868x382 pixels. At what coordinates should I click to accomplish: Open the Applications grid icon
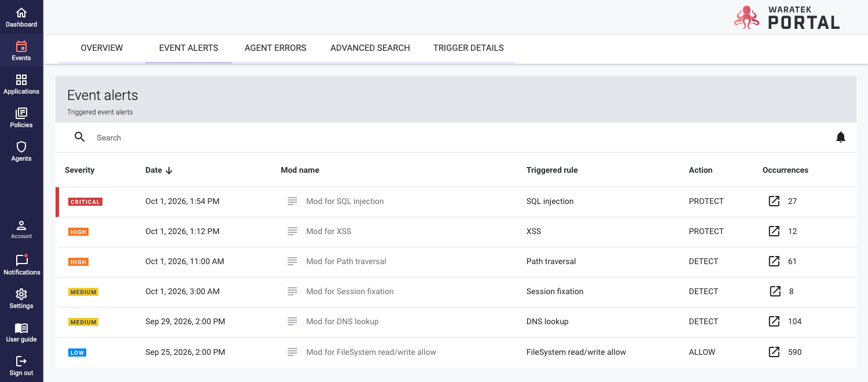click(21, 80)
